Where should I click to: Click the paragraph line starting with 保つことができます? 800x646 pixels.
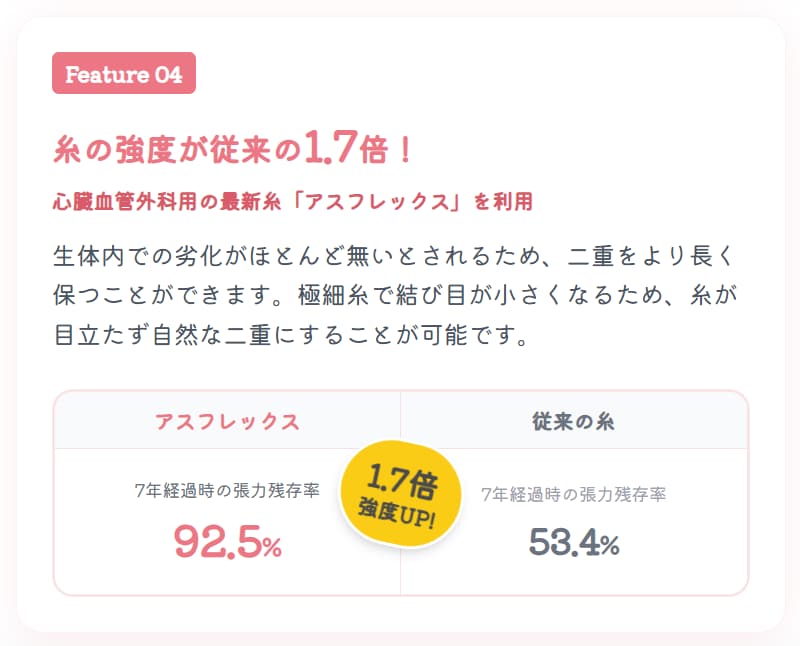pyautogui.click(x=395, y=294)
